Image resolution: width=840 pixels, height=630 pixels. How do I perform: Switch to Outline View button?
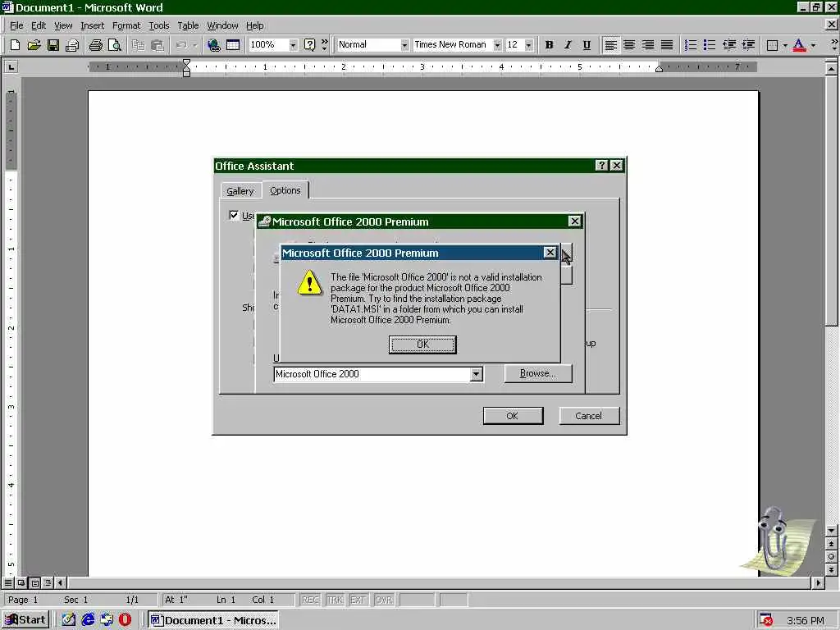click(48, 582)
